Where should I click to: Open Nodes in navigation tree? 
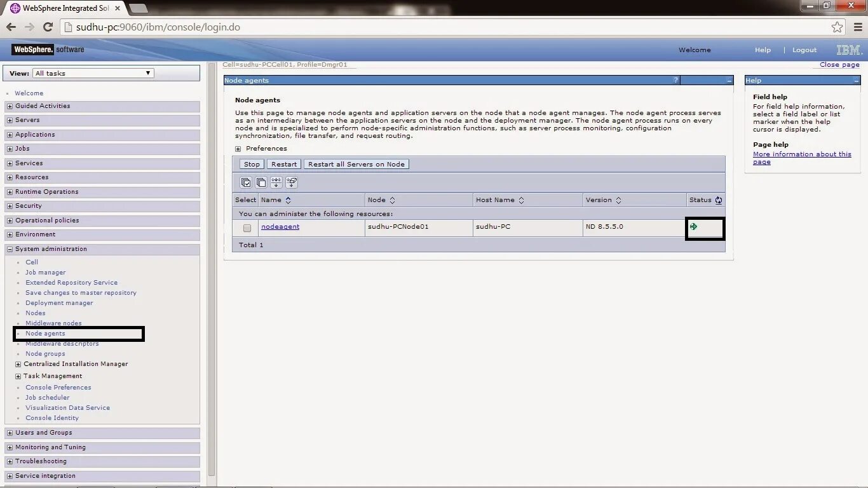36,313
